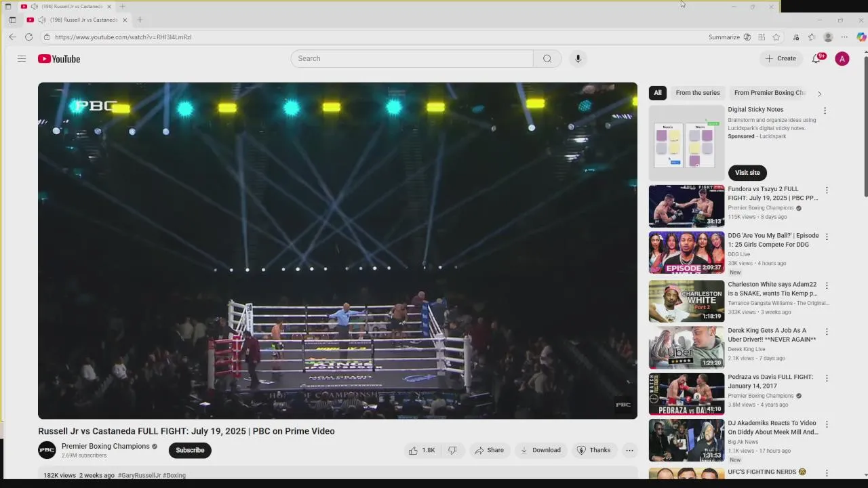Select the From the series chip

[x=698, y=93]
